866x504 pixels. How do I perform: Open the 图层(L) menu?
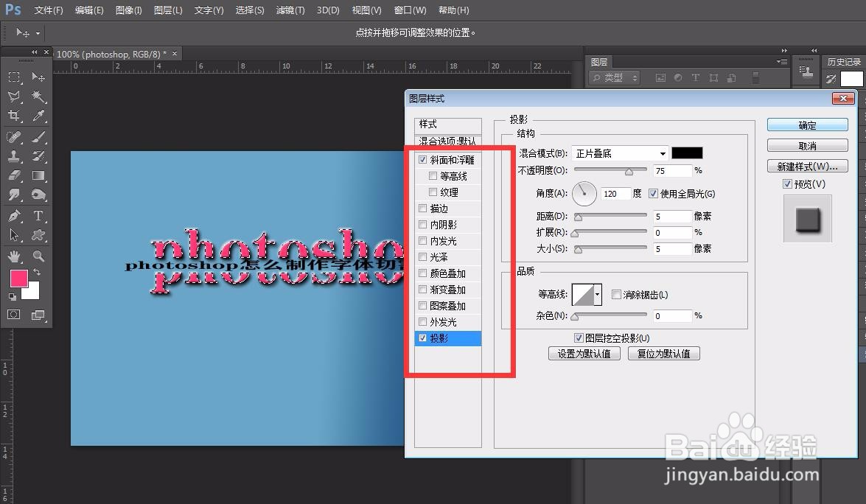coord(168,10)
